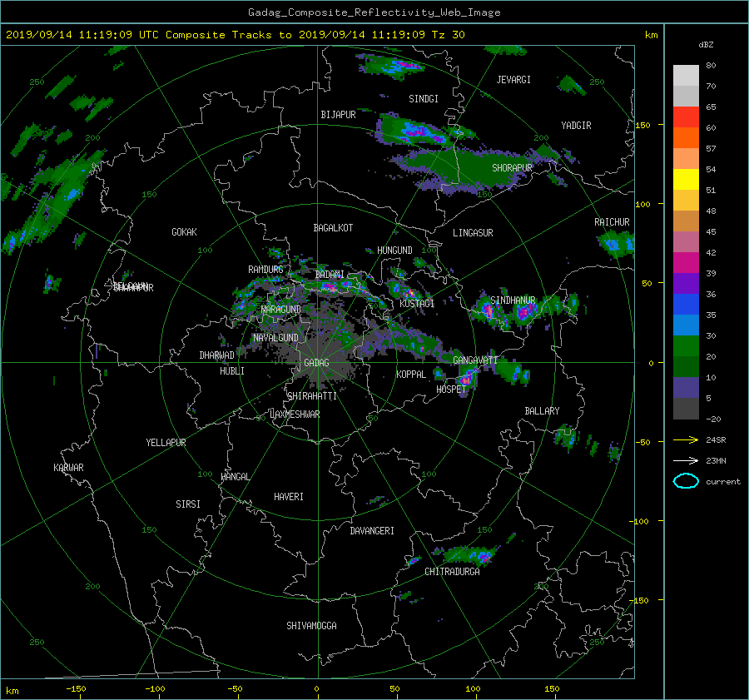Click the NARAGUND city label
This screenshot has width=749, height=700.
click(x=281, y=310)
